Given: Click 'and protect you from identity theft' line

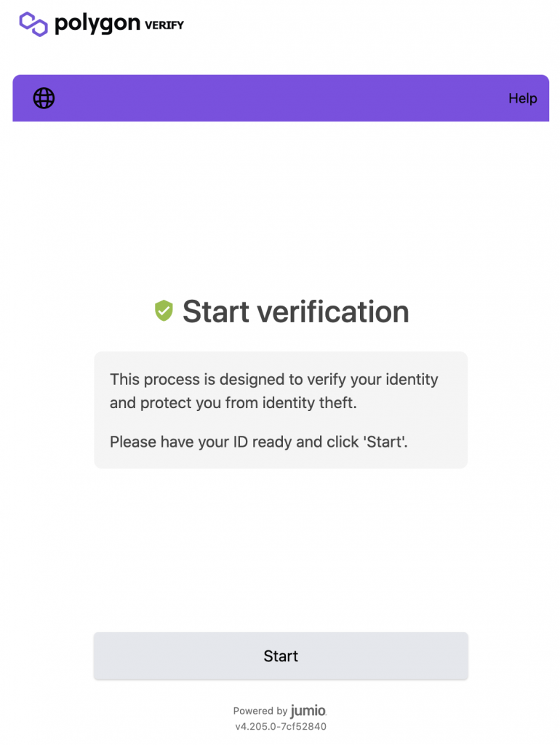Looking at the screenshot, I should 233,403.
